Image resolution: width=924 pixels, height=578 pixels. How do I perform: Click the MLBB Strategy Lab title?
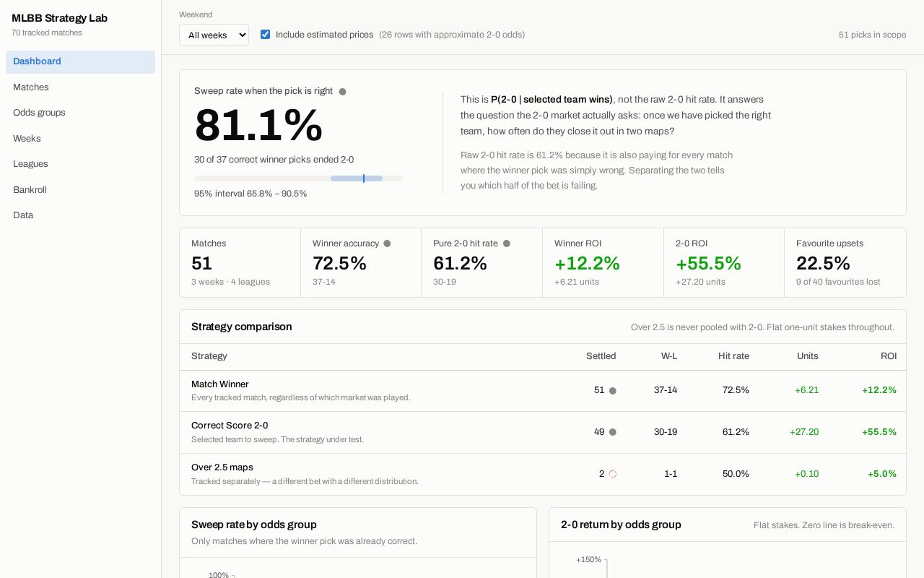(59, 18)
